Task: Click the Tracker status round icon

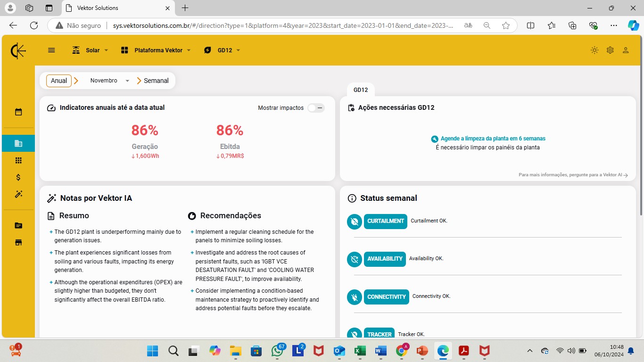Action: 355,333
